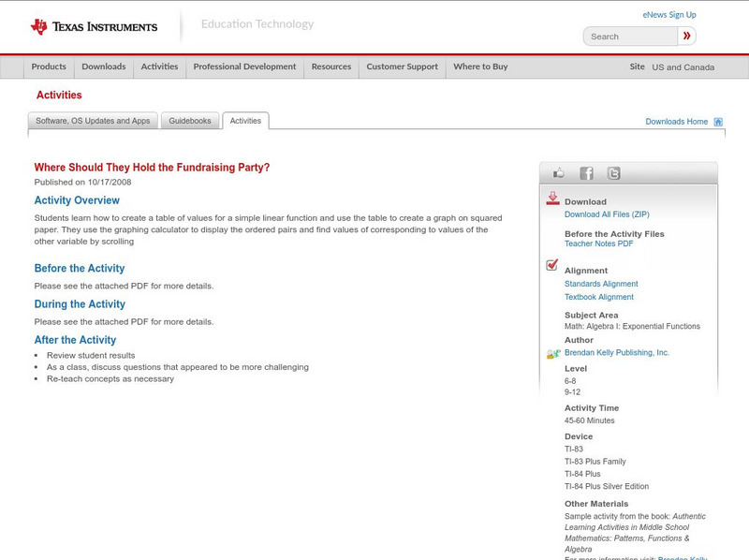Switch to Software, OS Updates and Apps tab
The width and height of the screenshot is (749, 560).
[x=93, y=121]
